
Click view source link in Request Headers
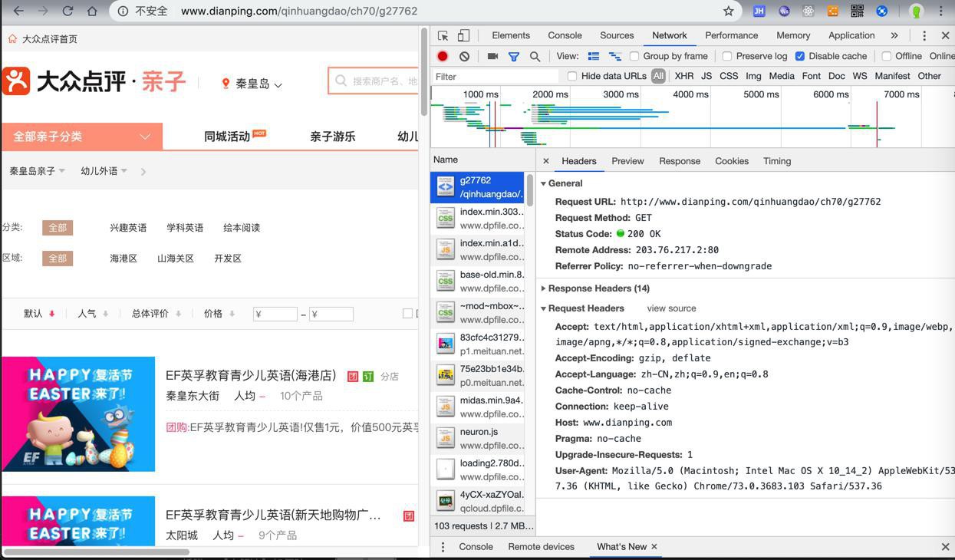pyautogui.click(x=671, y=308)
